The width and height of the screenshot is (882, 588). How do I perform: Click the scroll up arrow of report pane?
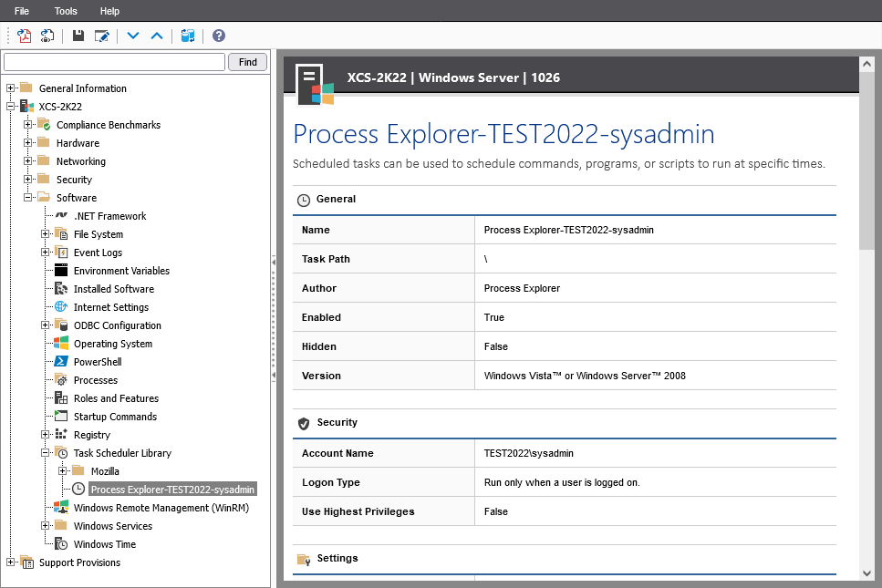point(866,64)
